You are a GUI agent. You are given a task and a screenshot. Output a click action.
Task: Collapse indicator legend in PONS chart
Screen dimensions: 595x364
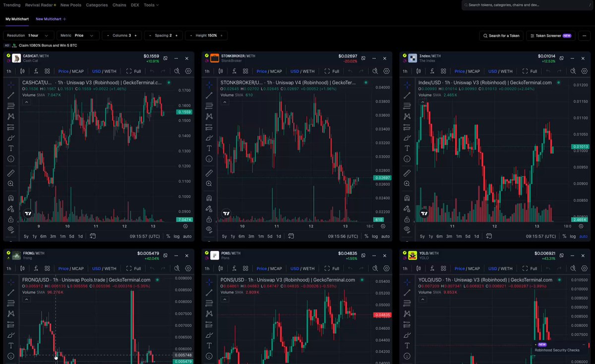[225, 299]
